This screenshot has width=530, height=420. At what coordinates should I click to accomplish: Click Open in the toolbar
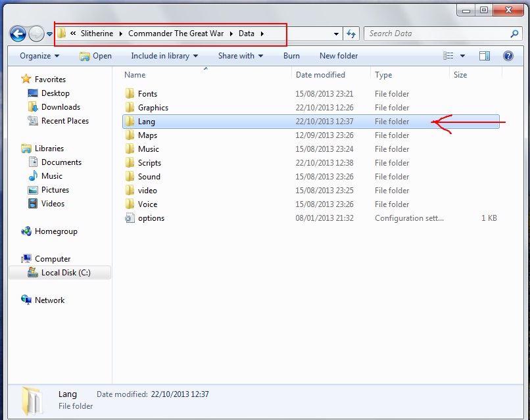(95, 56)
